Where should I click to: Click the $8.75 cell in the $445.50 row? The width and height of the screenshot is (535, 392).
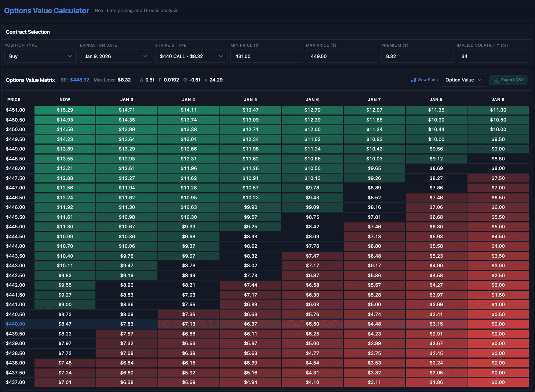coord(312,217)
